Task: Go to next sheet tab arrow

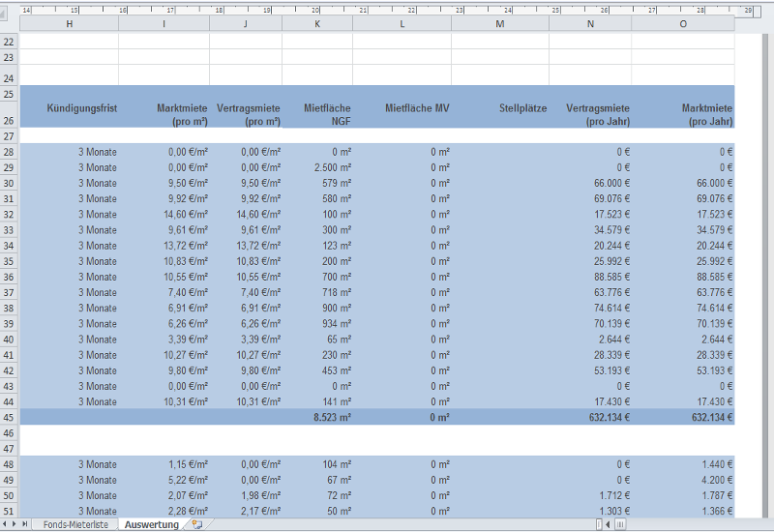Action: 15,524
